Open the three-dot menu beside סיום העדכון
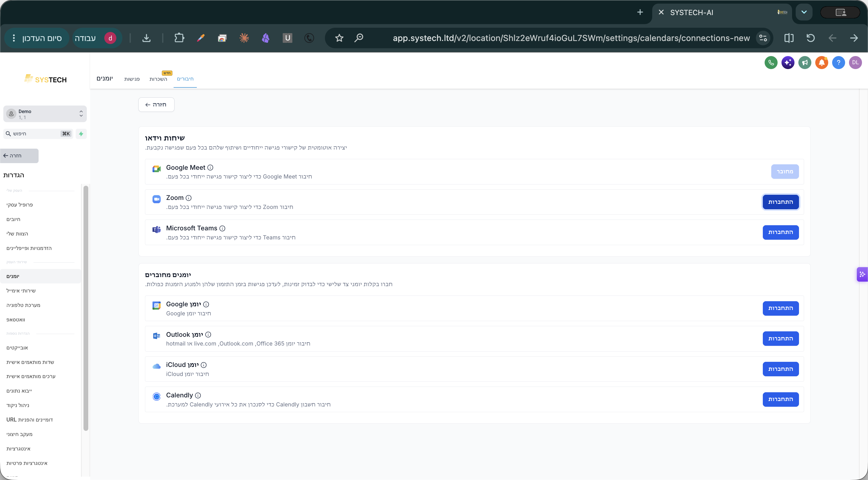Image resolution: width=868 pixels, height=480 pixels. click(x=14, y=38)
